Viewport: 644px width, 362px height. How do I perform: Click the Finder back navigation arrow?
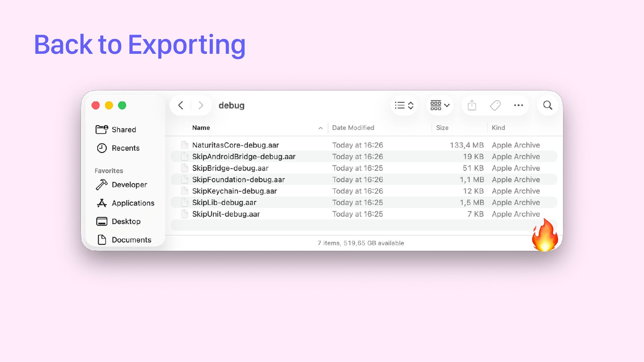coord(181,105)
